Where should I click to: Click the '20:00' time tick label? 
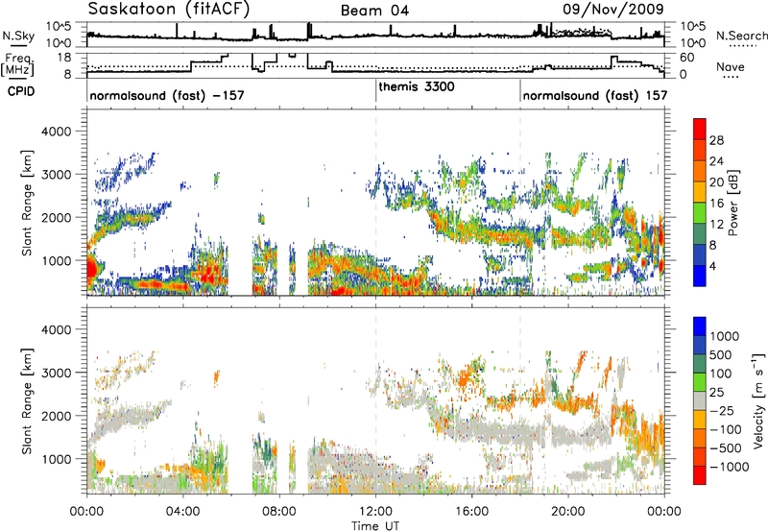click(567, 512)
